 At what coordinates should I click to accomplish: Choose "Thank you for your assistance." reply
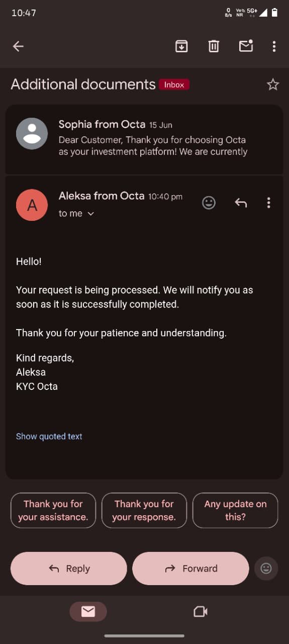[53, 510]
